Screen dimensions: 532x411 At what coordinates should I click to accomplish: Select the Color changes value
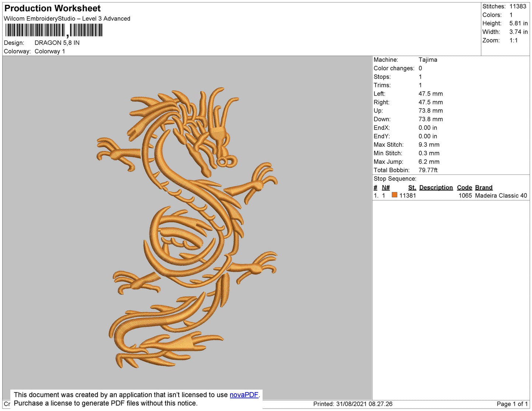[x=420, y=68]
